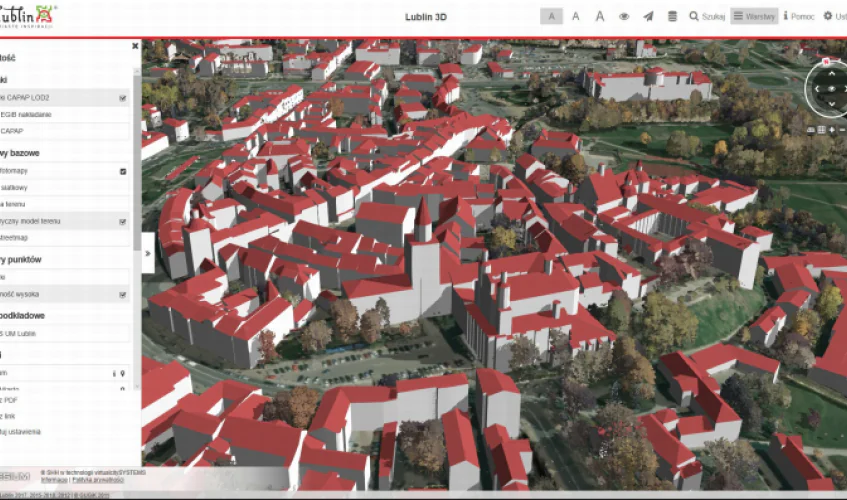Open the Informacje footer link

(x=54, y=480)
